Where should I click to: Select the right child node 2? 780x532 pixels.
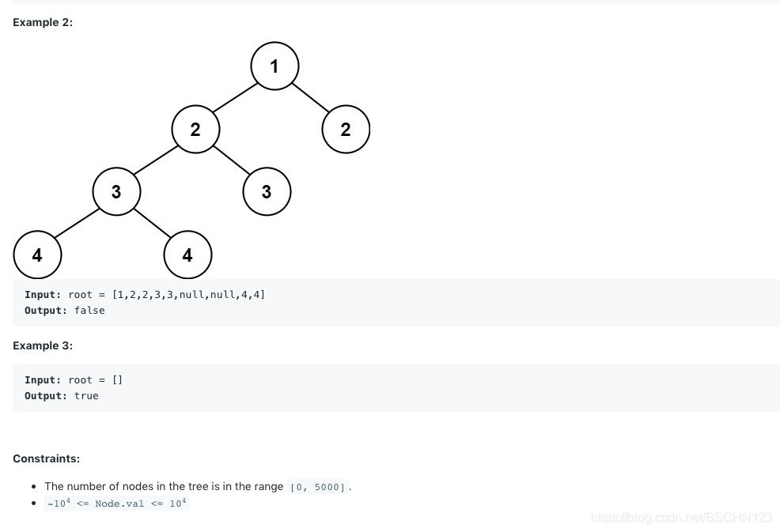pyautogui.click(x=346, y=130)
